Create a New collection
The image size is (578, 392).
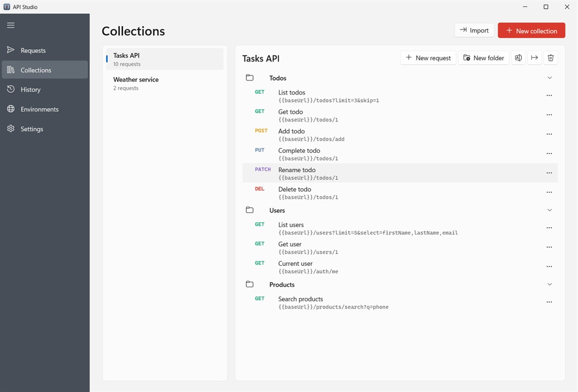(x=532, y=30)
